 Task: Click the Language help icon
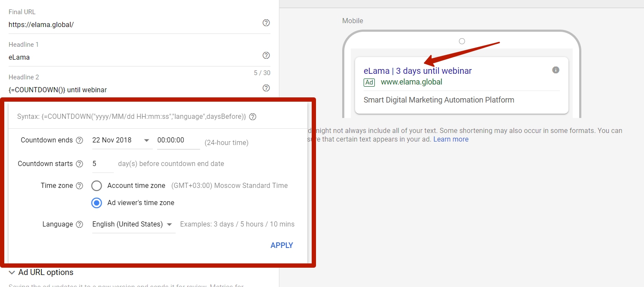click(79, 224)
